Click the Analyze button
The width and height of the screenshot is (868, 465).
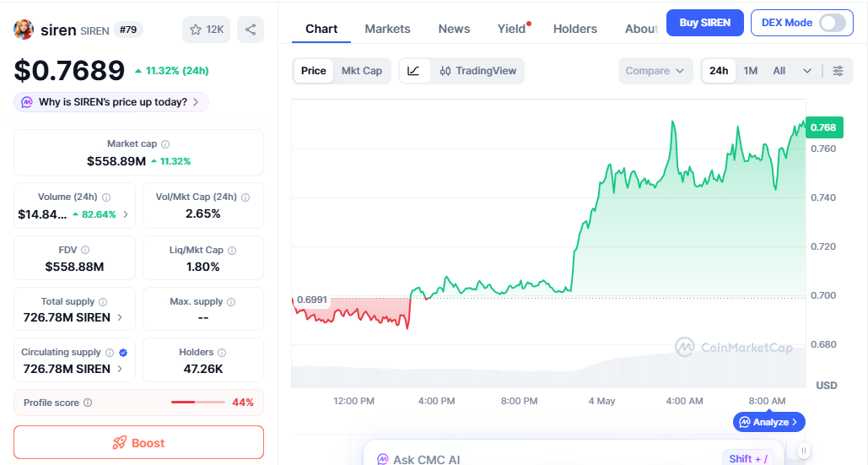click(769, 422)
